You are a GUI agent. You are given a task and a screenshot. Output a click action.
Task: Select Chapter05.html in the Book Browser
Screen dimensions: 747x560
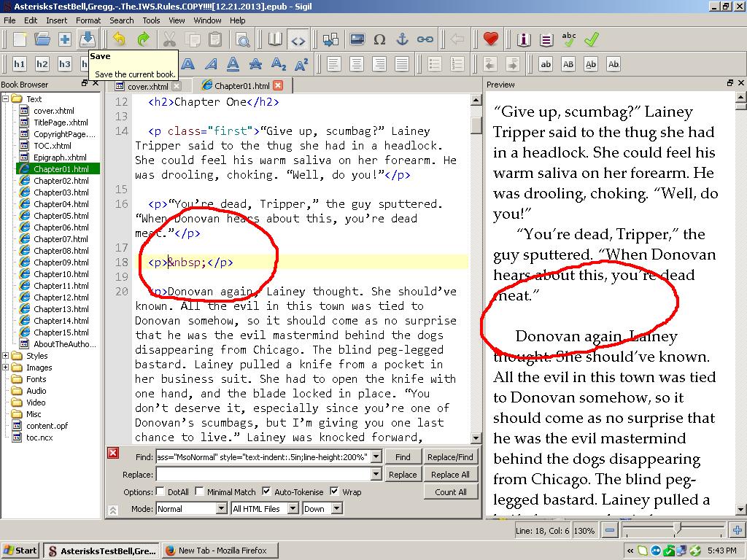[x=61, y=216]
